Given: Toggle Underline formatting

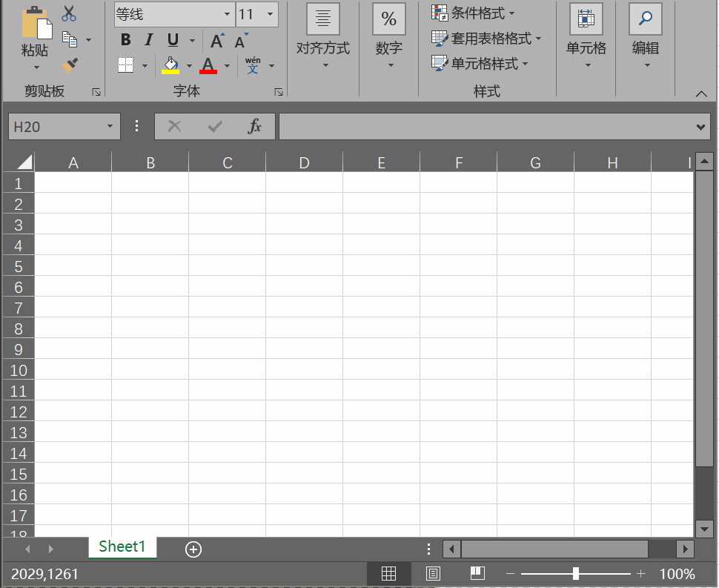Looking at the screenshot, I should [x=173, y=40].
